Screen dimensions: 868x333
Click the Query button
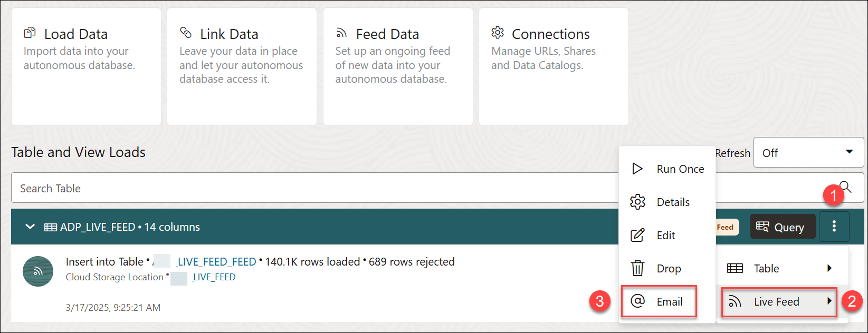pos(783,227)
